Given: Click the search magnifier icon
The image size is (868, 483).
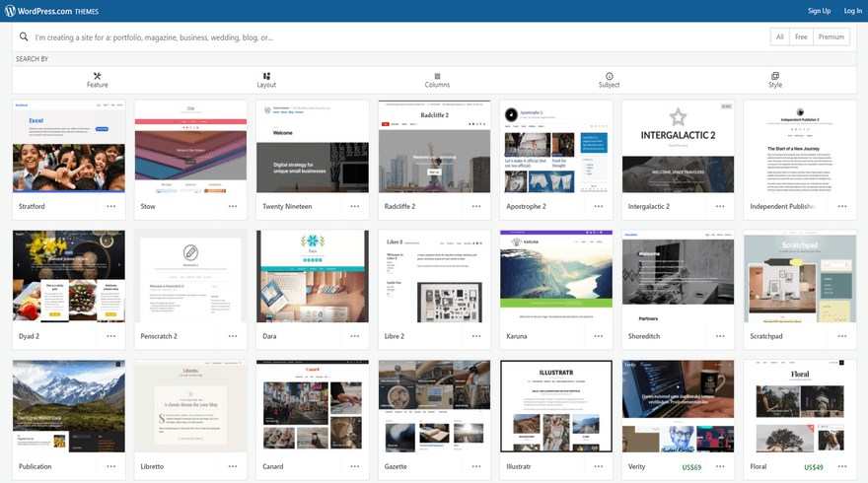Looking at the screenshot, I should 24,37.
